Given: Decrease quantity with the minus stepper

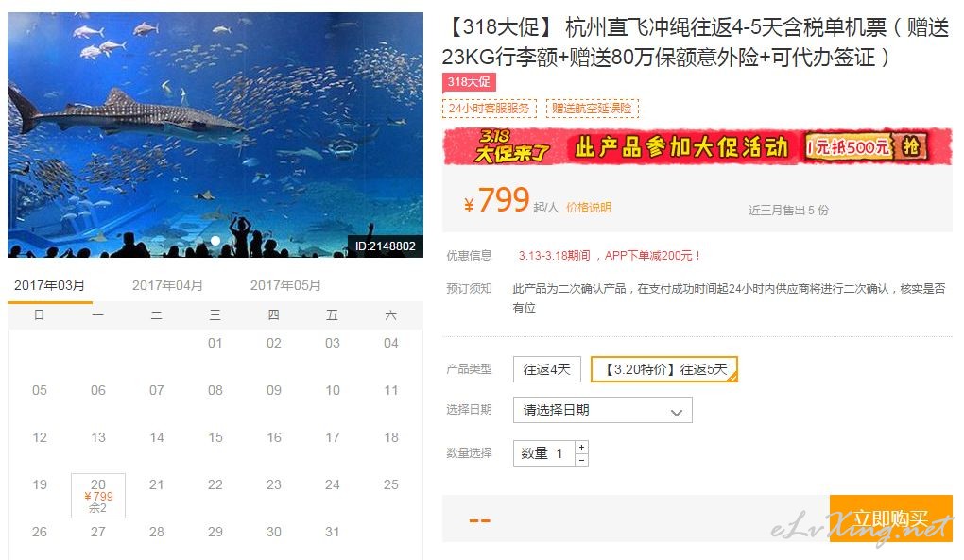Looking at the screenshot, I should pyautogui.click(x=581, y=460).
